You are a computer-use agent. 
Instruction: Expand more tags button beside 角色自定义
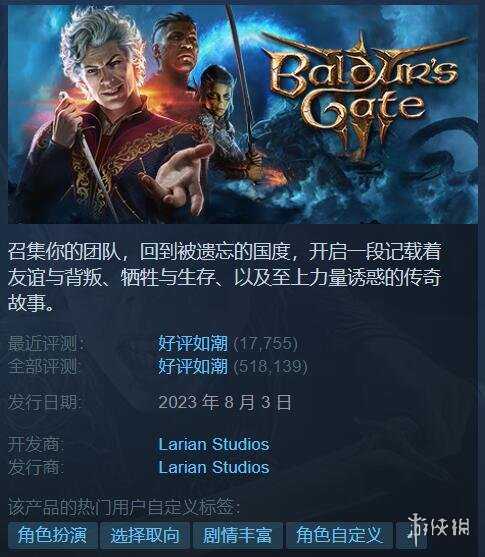(x=411, y=535)
